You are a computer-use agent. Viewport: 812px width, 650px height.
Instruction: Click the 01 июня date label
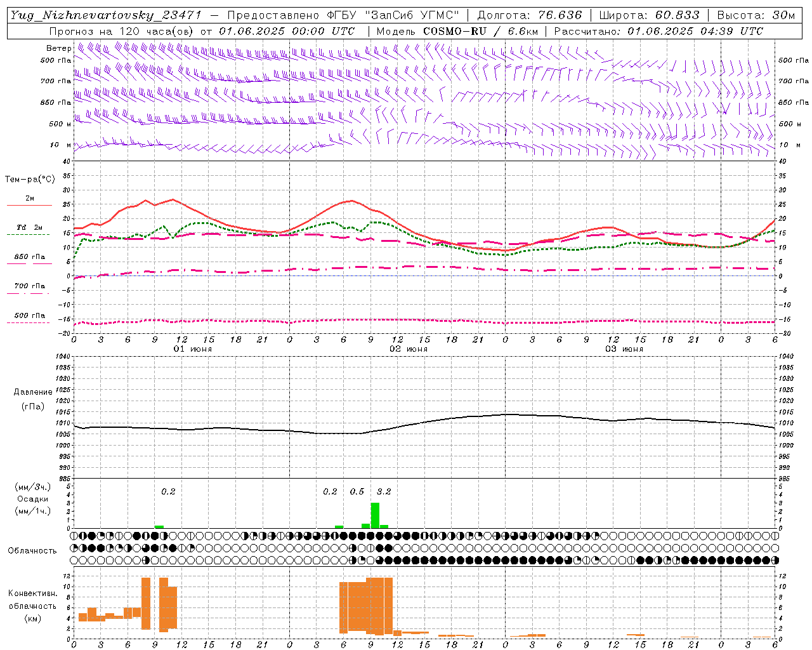[x=193, y=349]
